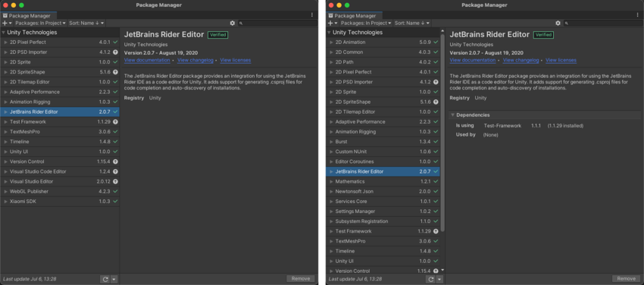Click the checkmark icon next to Xiaomi SDK
Viewport: 644px width, 285px height.
tap(115, 201)
